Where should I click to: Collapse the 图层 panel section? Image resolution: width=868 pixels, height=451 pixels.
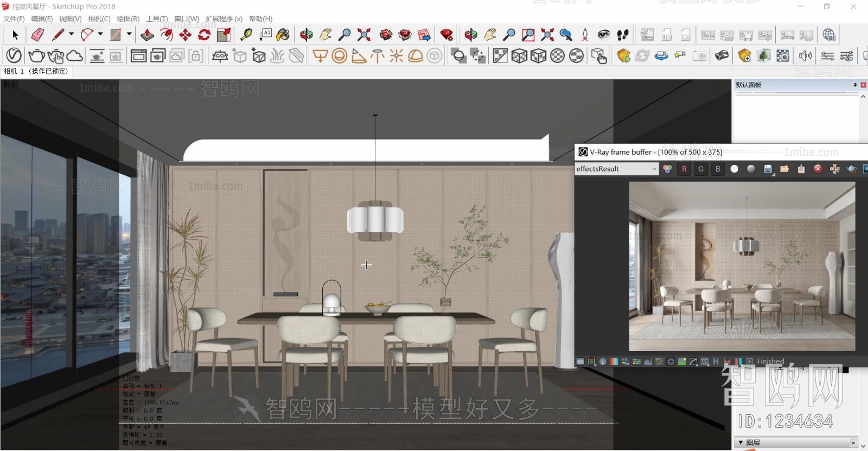click(x=741, y=443)
